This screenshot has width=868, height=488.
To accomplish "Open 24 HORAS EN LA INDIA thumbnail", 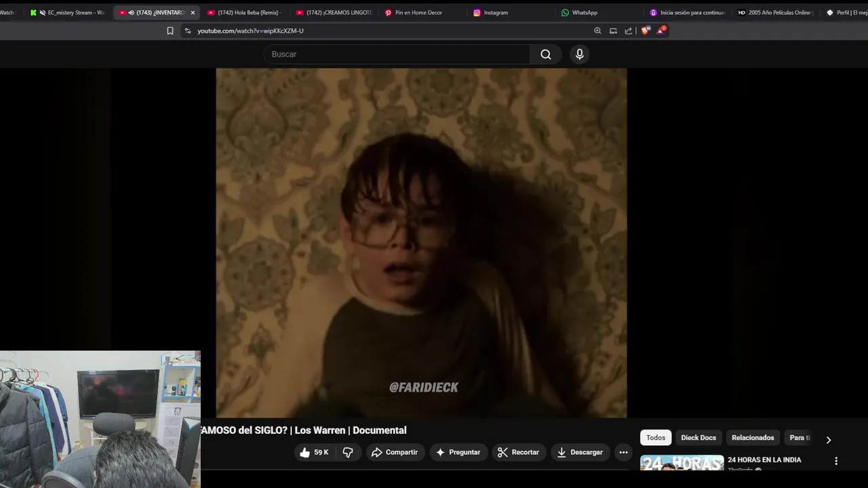I will 682,464.
